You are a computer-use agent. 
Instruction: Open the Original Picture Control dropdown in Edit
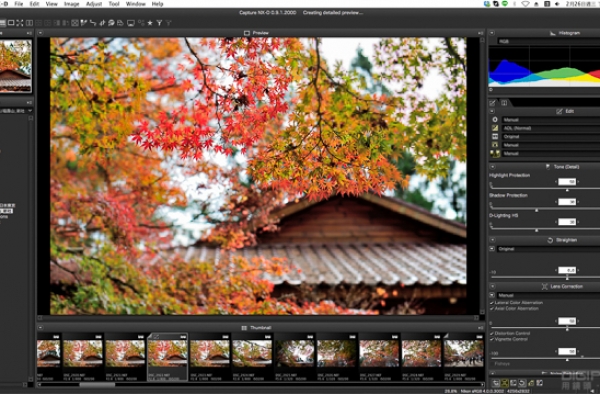(x=551, y=137)
